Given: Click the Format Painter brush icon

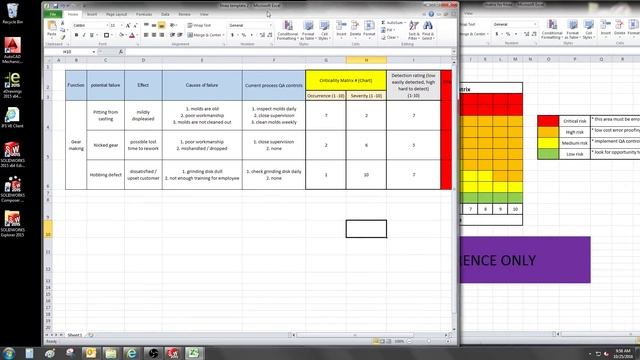Looking at the screenshot, I should [x=62, y=36].
